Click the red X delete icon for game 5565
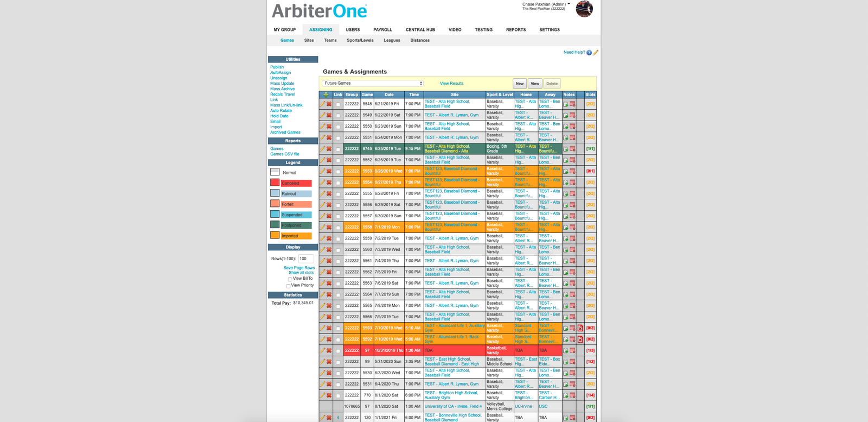Screen dimensions: 868x422 pyautogui.click(x=329, y=305)
